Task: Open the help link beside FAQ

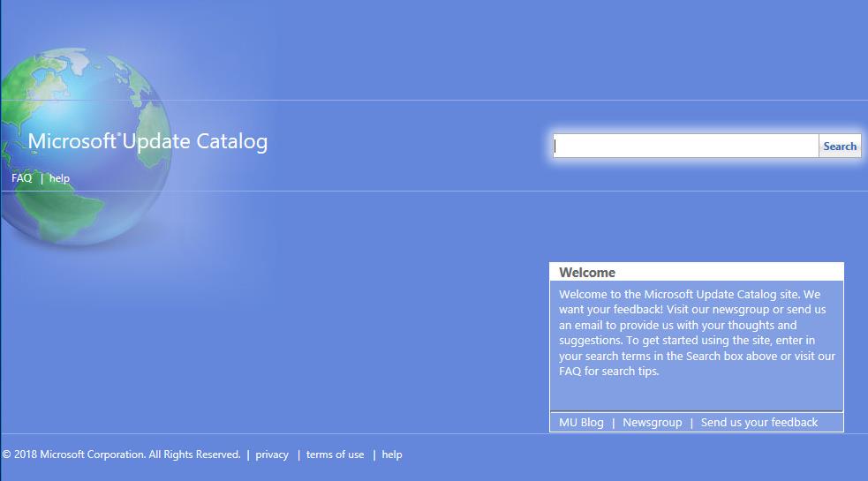Action: coord(59,178)
